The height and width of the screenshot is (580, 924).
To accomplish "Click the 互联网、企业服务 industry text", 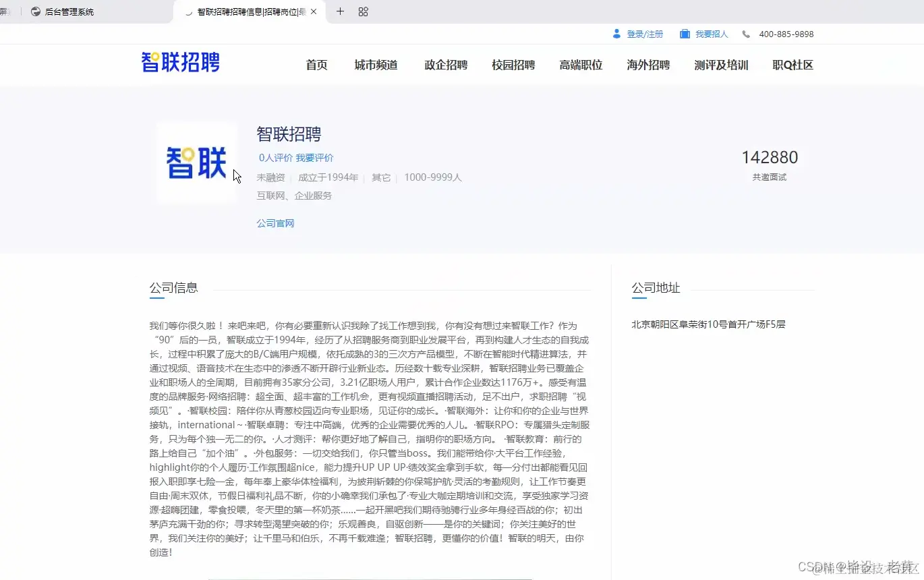I will pos(294,196).
